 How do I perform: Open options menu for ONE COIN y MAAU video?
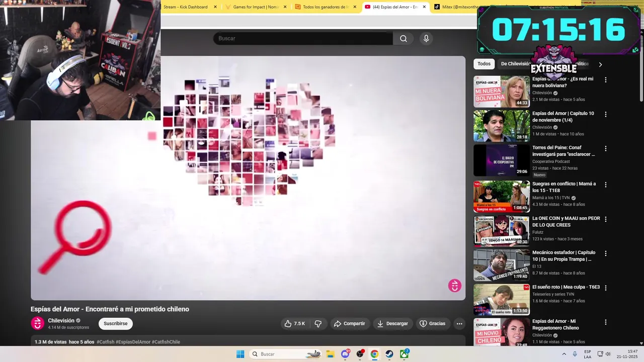pyautogui.click(x=606, y=219)
